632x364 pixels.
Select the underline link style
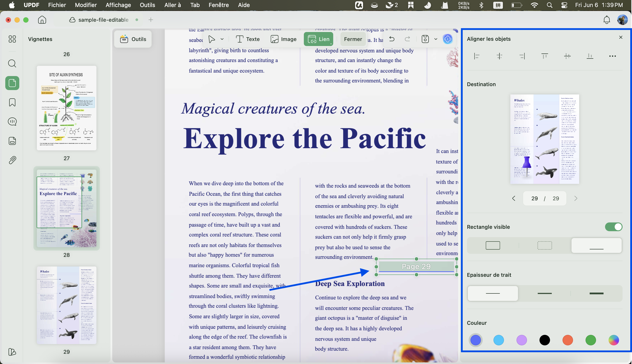tap(596, 245)
